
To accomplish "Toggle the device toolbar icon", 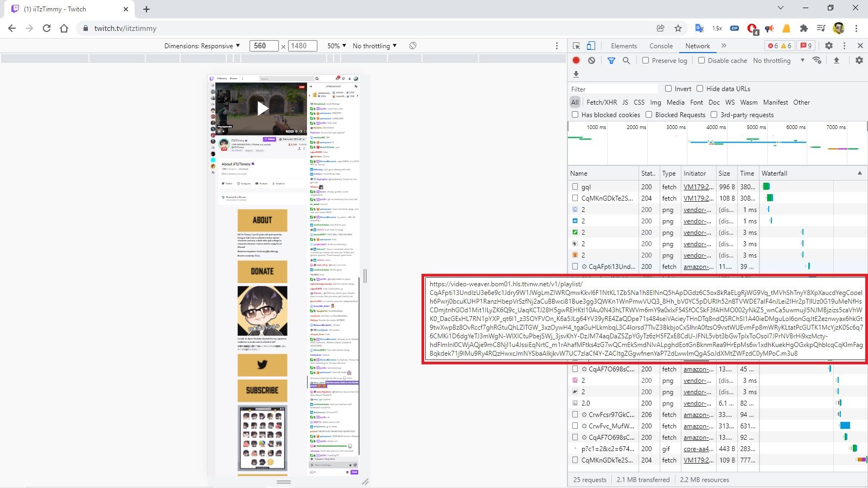I will (x=591, y=46).
